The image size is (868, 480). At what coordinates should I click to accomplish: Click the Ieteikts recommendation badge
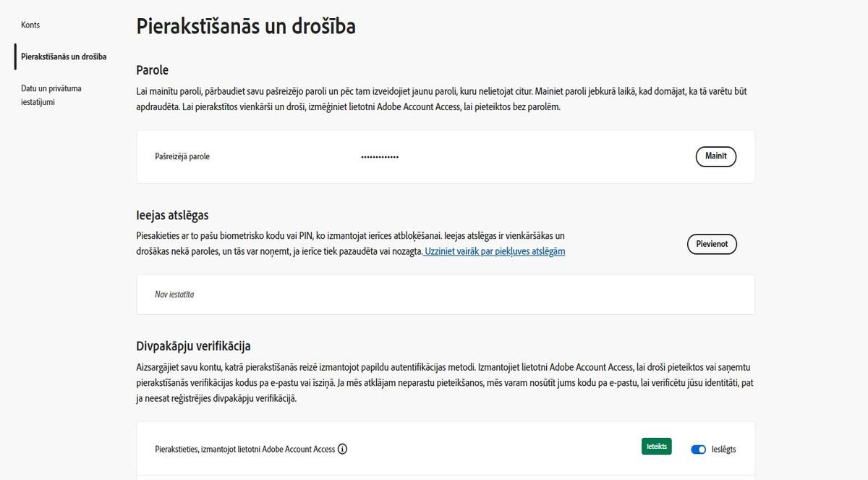656,446
